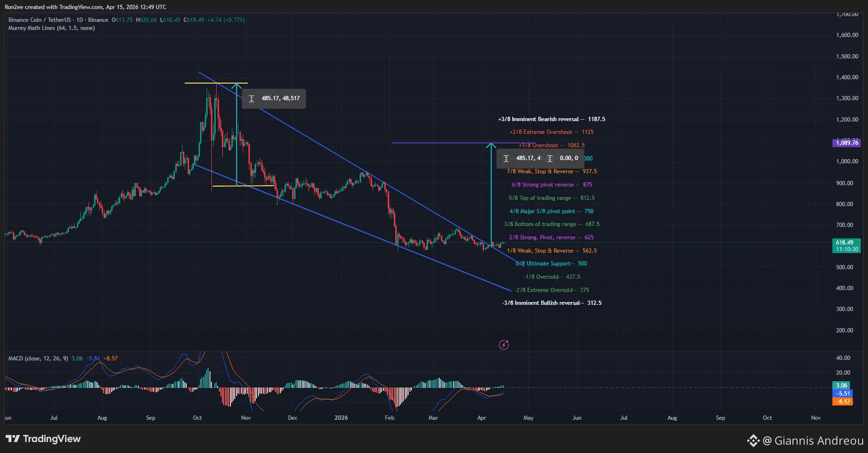Click the 400.00 price scale label
This screenshot has height=453, width=868.
[845, 288]
